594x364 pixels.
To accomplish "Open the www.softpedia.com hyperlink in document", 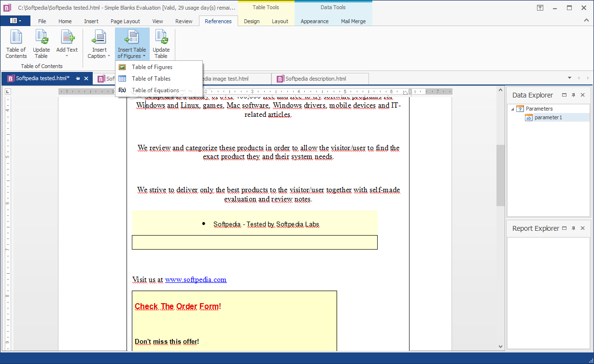I will pyautogui.click(x=196, y=280).
